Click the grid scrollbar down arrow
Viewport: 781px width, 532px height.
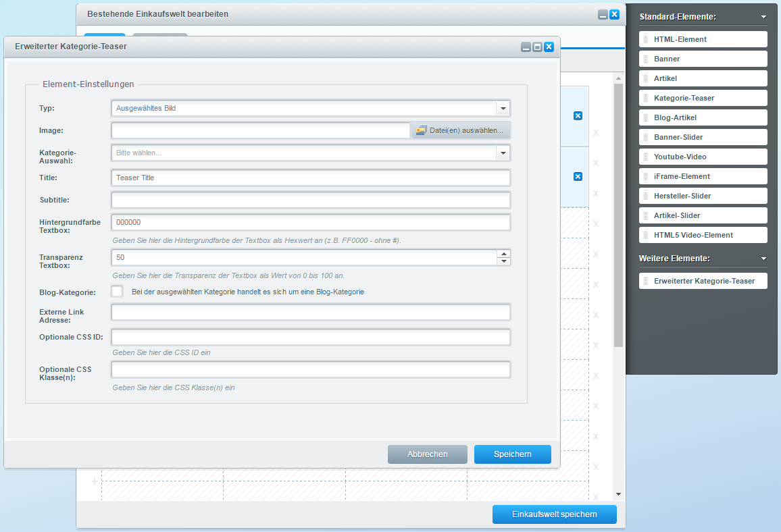tap(618, 494)
